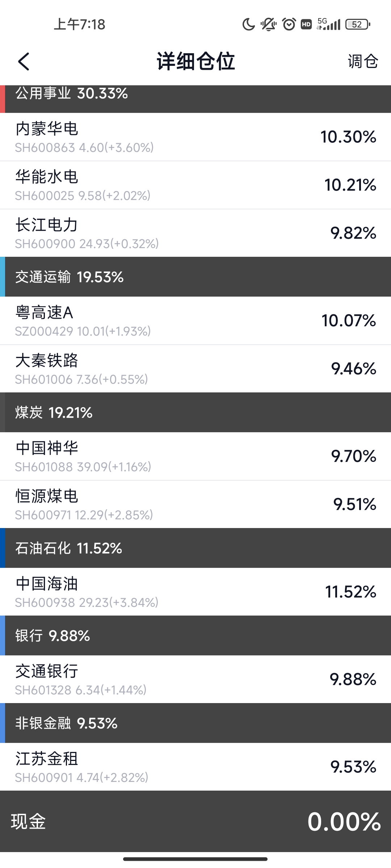Tap the battery indicator icon
Image resolution: width=391 pixels, height=868 pixels.
tap(358, 24)
